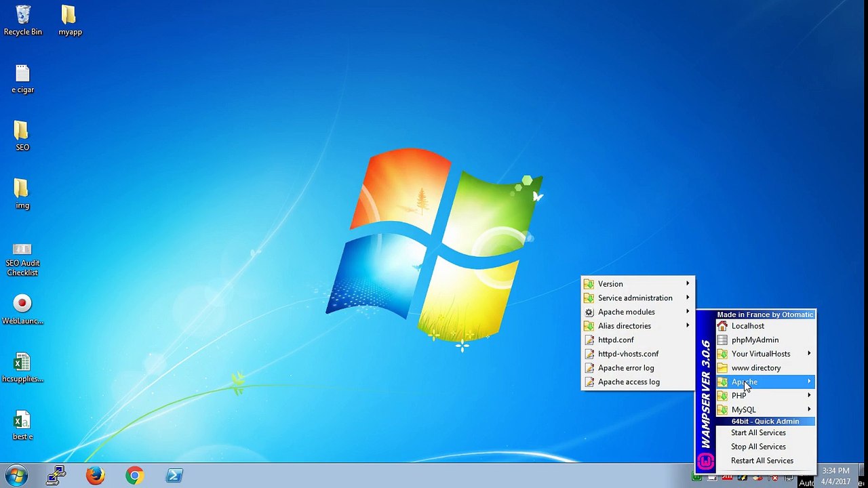Launch Google Chrome from the taskbar
This screenshot has width=868, height=488.
coord(134,476)
